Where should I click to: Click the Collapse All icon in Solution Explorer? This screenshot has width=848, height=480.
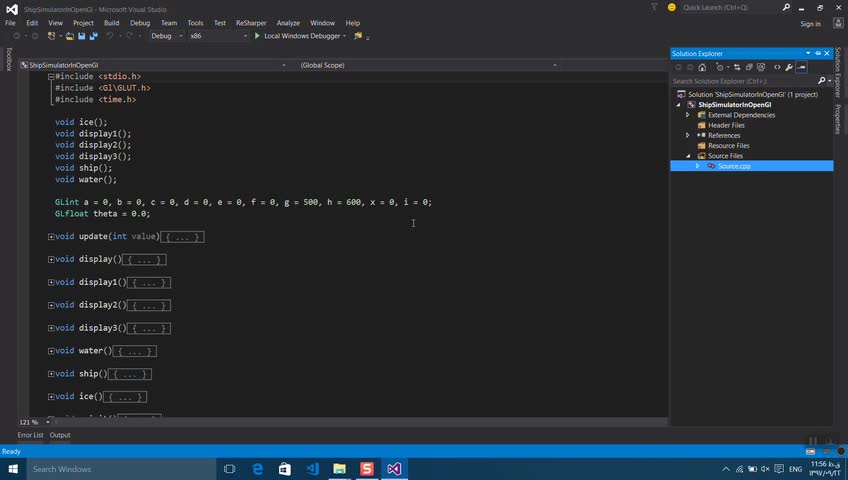tap(749, 67)
